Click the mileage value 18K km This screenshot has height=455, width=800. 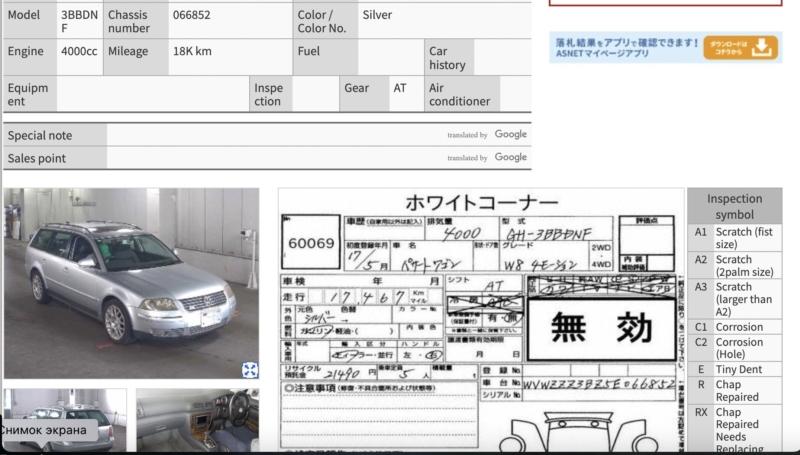[x=192, y=52]
